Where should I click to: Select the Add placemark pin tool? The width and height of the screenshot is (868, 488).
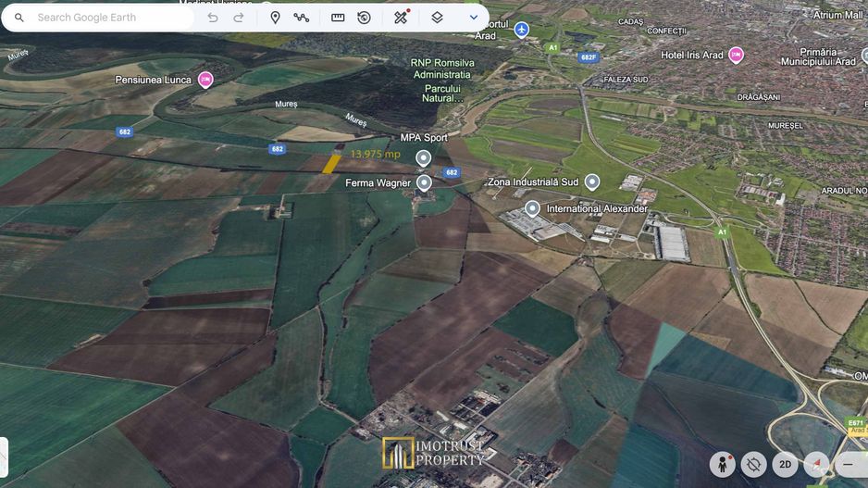click(275, 18)
